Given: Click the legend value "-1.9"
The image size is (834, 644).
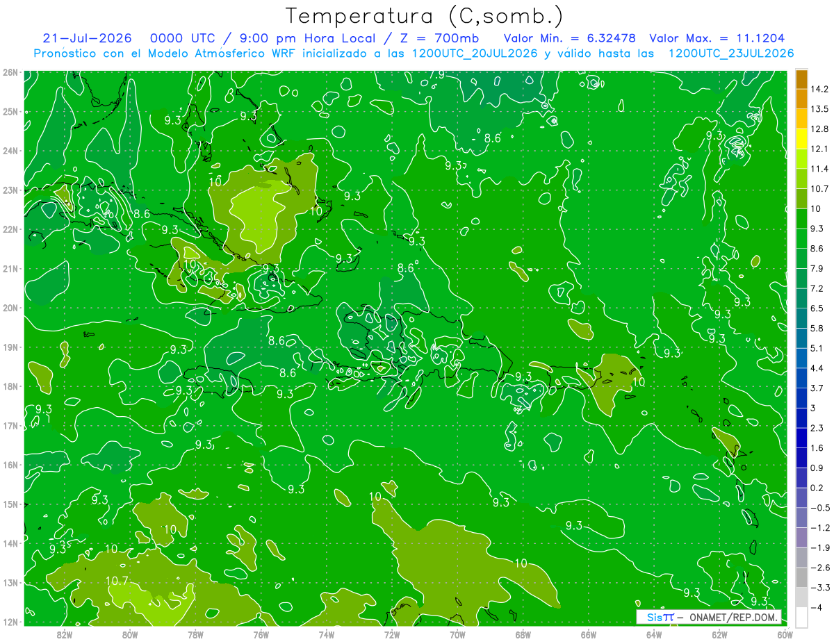Looking at the screenshot, I should click(819, 547).
